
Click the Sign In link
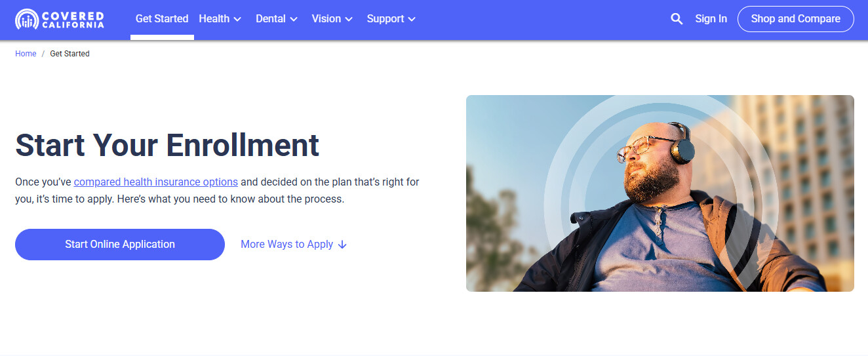point(711,19)
